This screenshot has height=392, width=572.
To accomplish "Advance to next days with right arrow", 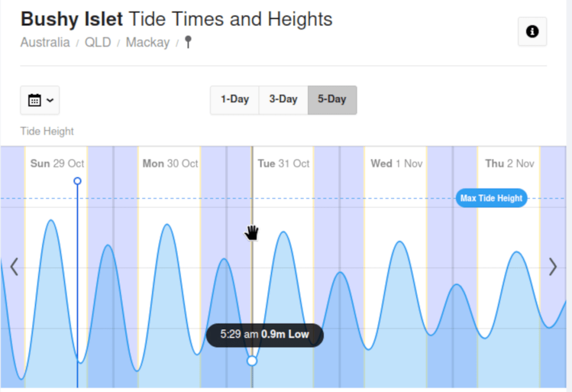I will (x=553, y=267).
